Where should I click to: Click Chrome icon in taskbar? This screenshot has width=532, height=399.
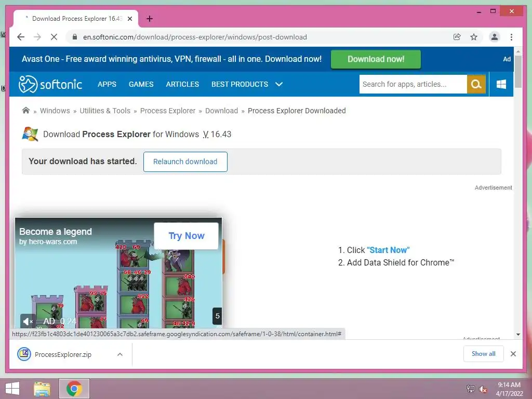(x=74, y=389)
